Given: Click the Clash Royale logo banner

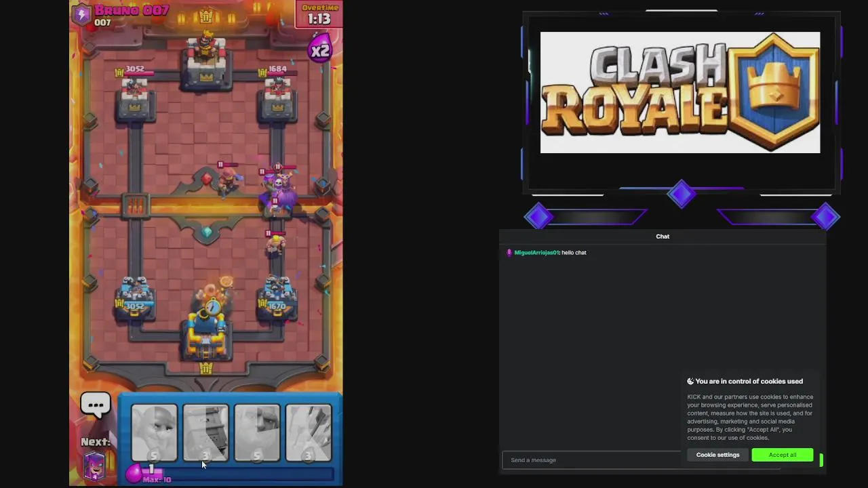Looking at the screenshot, I should (x=680, y=92).
